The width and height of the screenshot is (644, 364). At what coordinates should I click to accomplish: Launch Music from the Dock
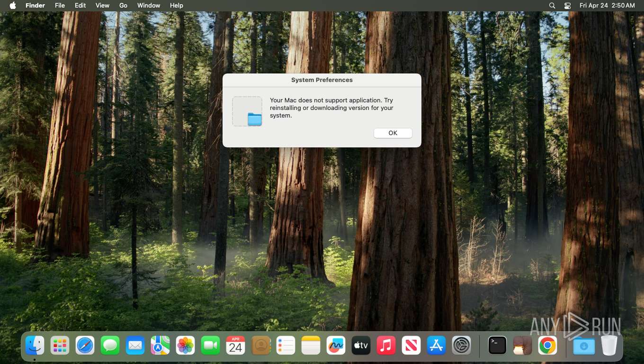386,346
